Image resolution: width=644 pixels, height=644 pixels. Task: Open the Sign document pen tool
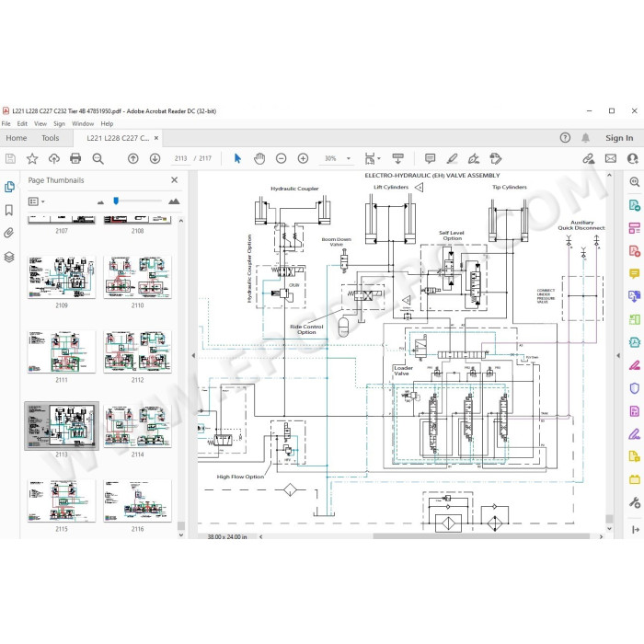474,158
